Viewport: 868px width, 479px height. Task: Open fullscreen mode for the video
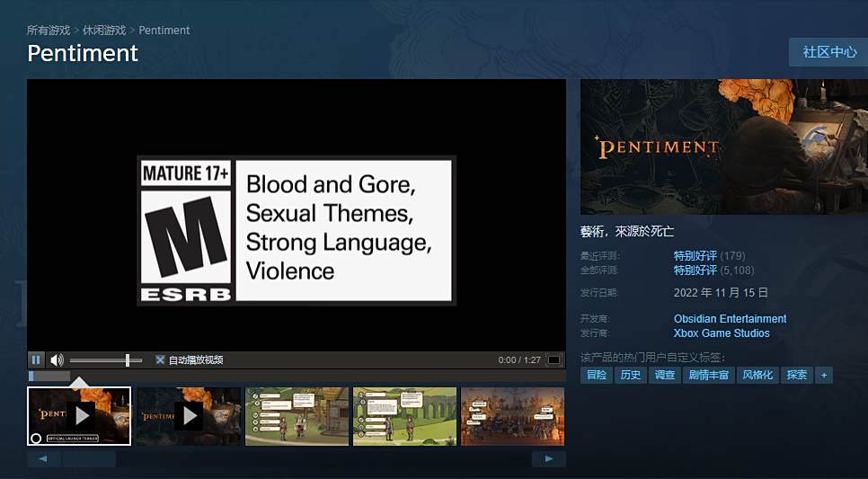(x=554, y=360)
